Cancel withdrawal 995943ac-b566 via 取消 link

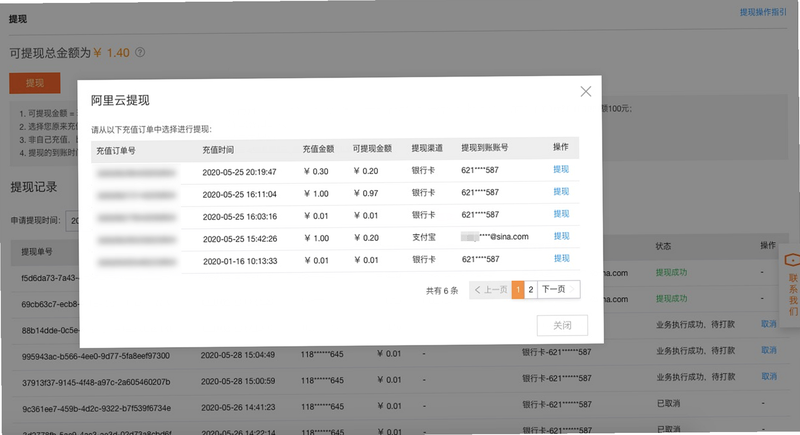pos(769,350)
